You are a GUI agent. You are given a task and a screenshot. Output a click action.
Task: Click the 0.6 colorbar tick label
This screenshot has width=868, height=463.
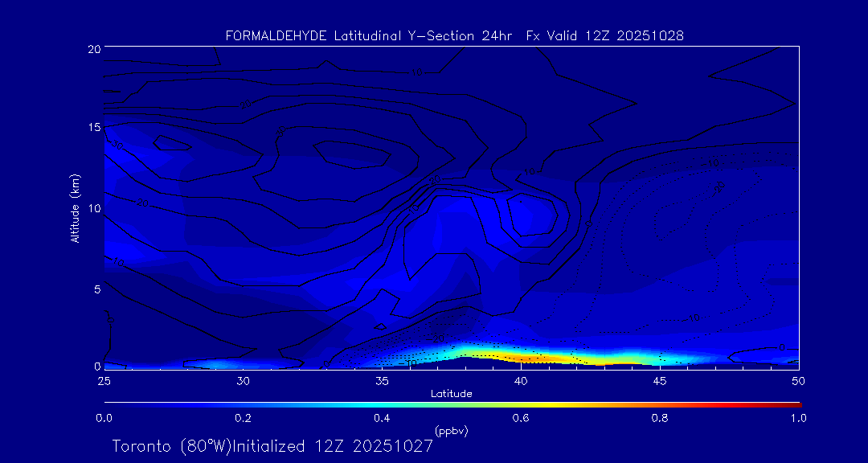(x=521, y=418)
